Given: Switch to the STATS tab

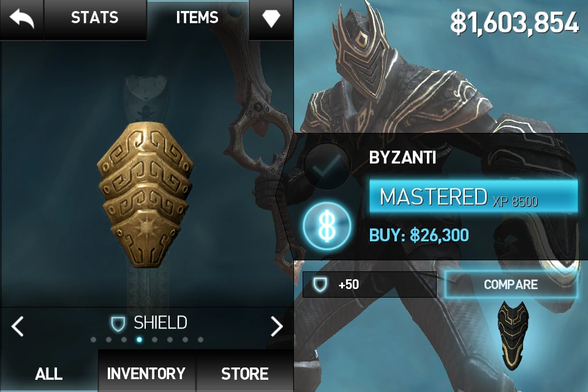Looking at the screenshot, I should [94, 18].
